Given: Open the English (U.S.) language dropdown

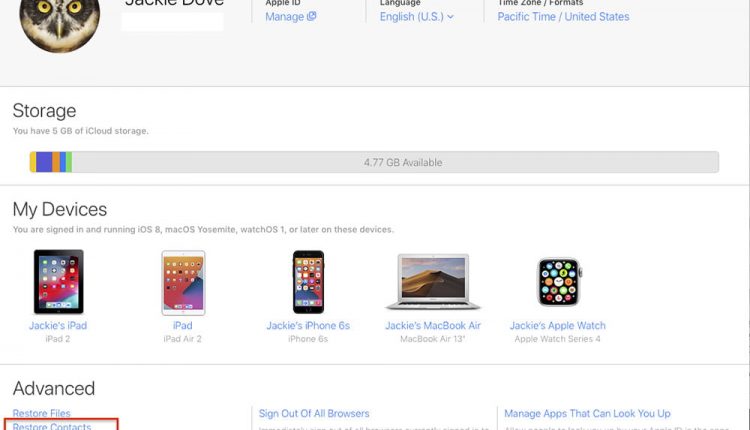Looking at the screenshot, I should point(417,17).
